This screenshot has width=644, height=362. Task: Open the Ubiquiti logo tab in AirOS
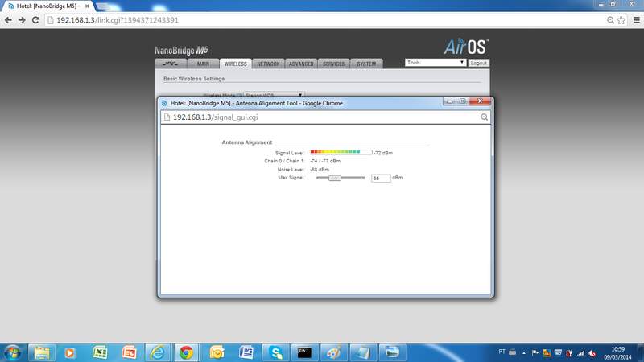click(x=171, y=64)
